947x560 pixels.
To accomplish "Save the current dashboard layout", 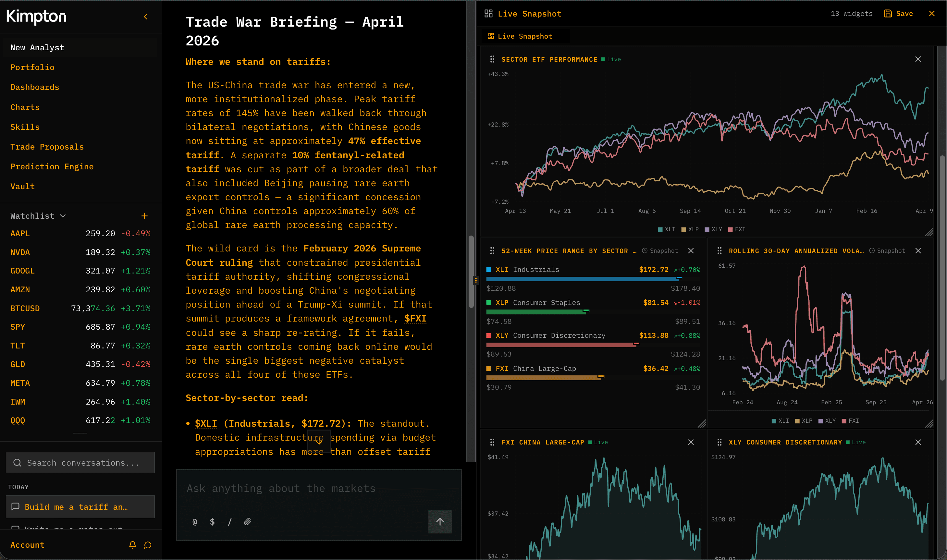I will click(898, 13).
